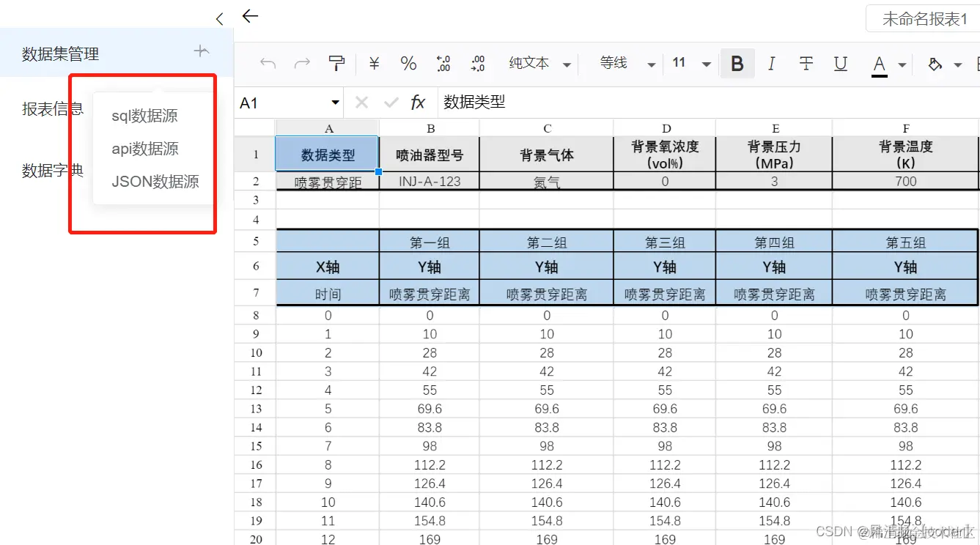
Task: Open the 纯文本 format dropdown
Action: point(539,64)
